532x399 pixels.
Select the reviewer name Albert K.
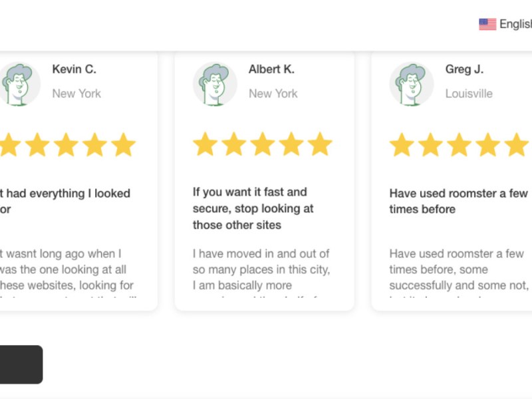click(x=271, y=69)
